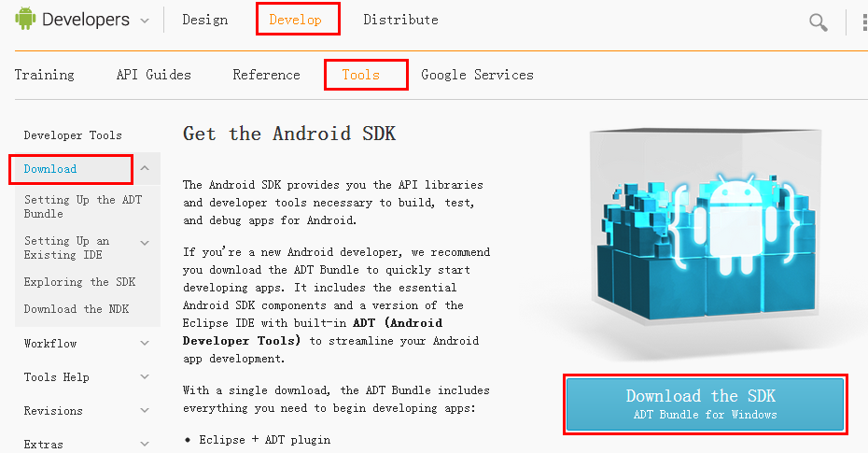Expand the Developers site dropdown arrow
The width and height of the screenshot is (868, 453).
pos(145,21)
